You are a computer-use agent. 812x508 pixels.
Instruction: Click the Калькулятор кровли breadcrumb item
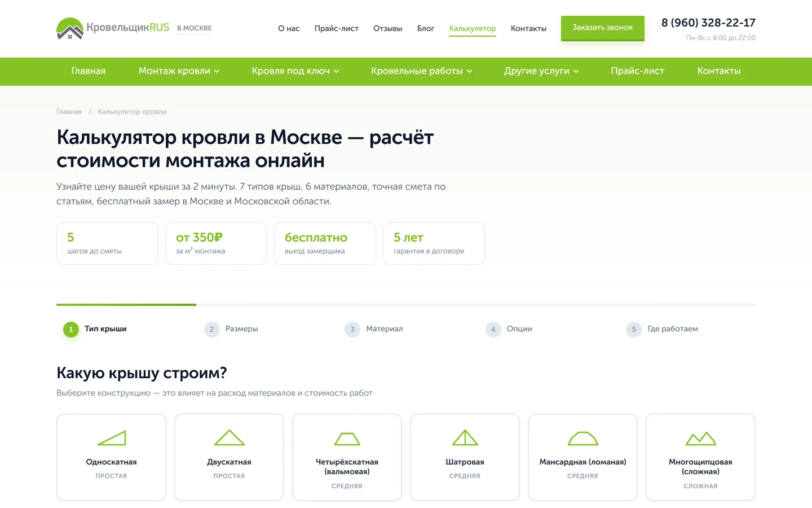click(x=132, y=112)
